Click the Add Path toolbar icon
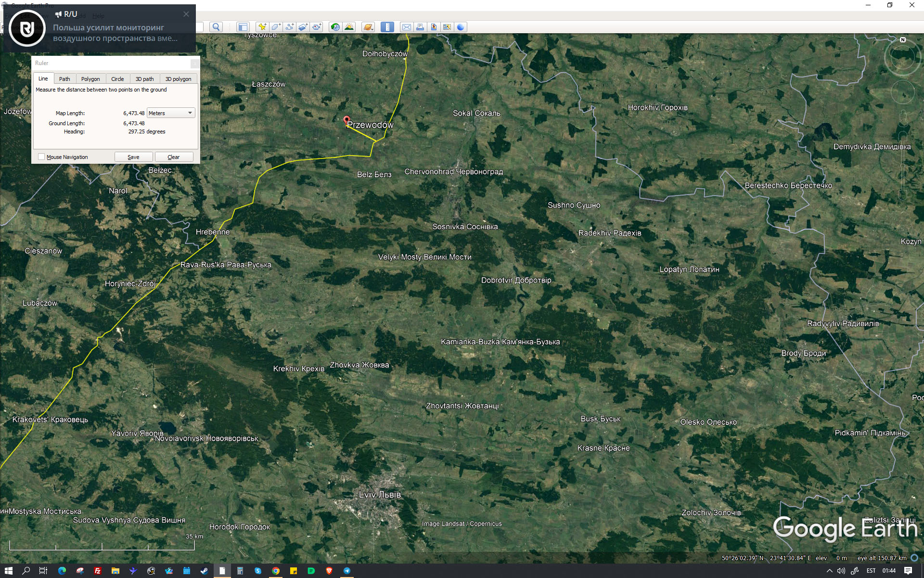Image resolution: width=924 pixels, height=578 pixels. pyautogui.click(x=289, y=27)
